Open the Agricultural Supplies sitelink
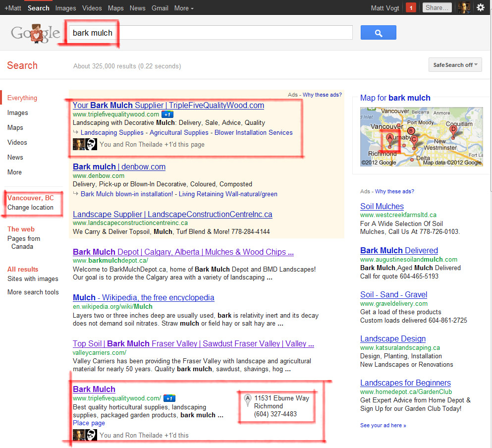The image size is (492, 448). click(x=179, y=132)
